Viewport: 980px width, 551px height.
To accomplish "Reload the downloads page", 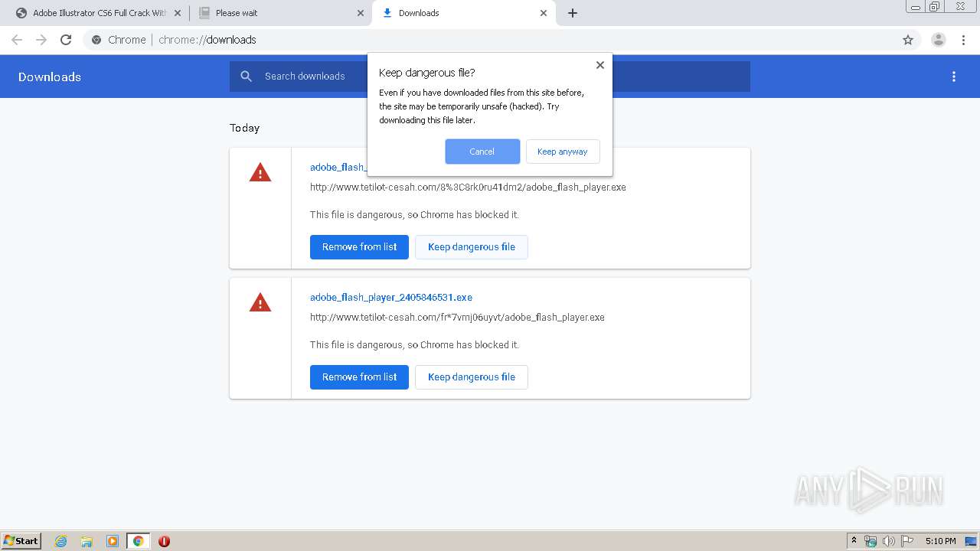I will tap(66, 40).
